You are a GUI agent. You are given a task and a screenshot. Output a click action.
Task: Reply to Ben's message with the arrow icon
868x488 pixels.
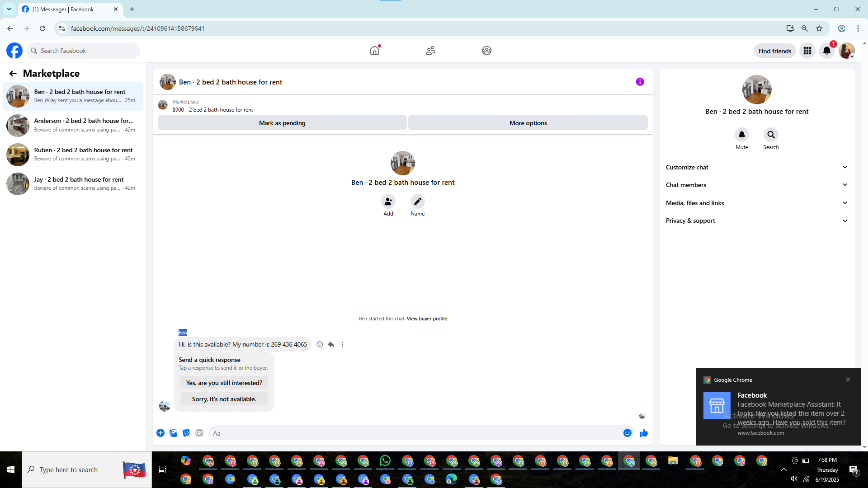(x=331, y=344)
